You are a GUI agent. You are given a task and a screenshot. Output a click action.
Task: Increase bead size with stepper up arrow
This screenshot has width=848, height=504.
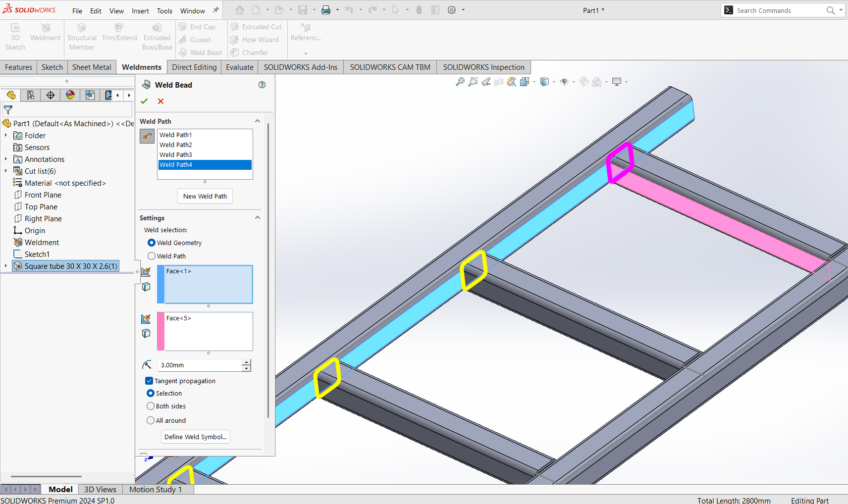(247, 362)
